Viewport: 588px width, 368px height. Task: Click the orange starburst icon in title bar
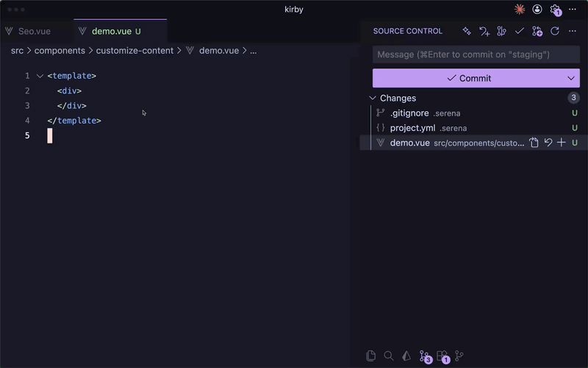(520, 10)
